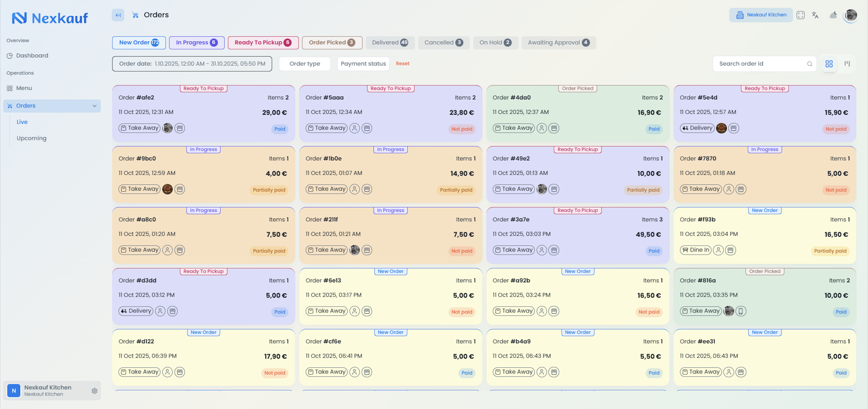Screen dimensions: 868x409
Task: Toggle fullscreen mode icon
Action: (x=800, y=15)
